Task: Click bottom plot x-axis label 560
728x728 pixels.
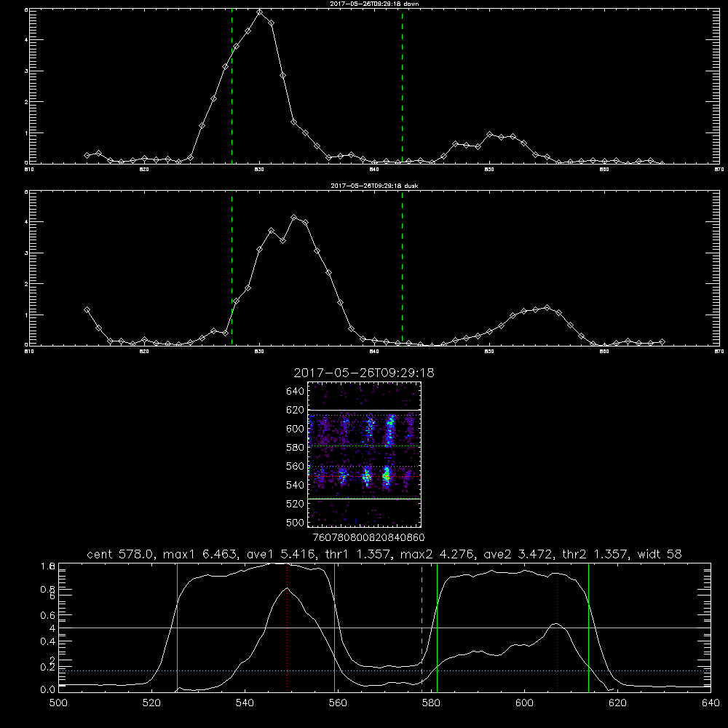Action: 338,703
